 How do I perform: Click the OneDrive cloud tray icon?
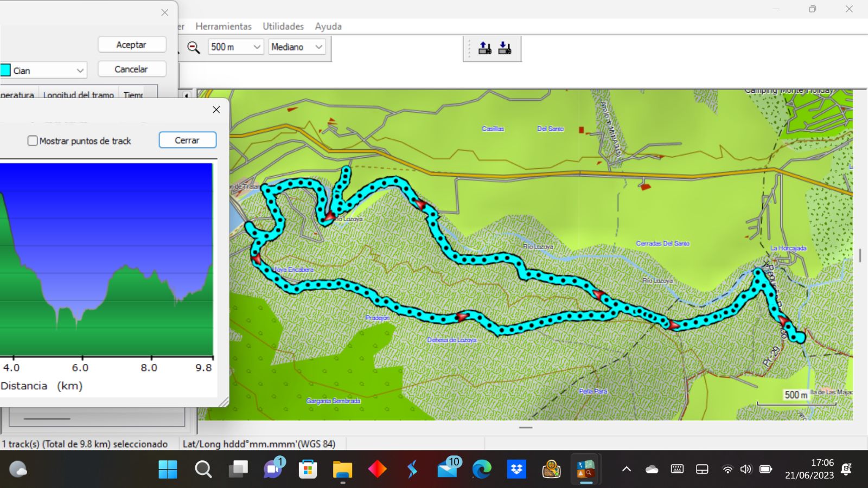[x=652, y=469]
